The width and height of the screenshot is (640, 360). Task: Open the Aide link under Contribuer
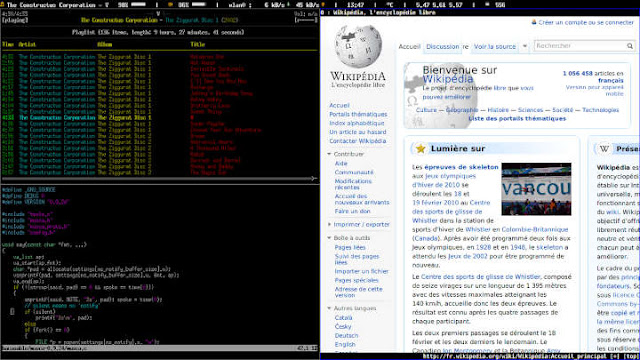coord(341,163)
